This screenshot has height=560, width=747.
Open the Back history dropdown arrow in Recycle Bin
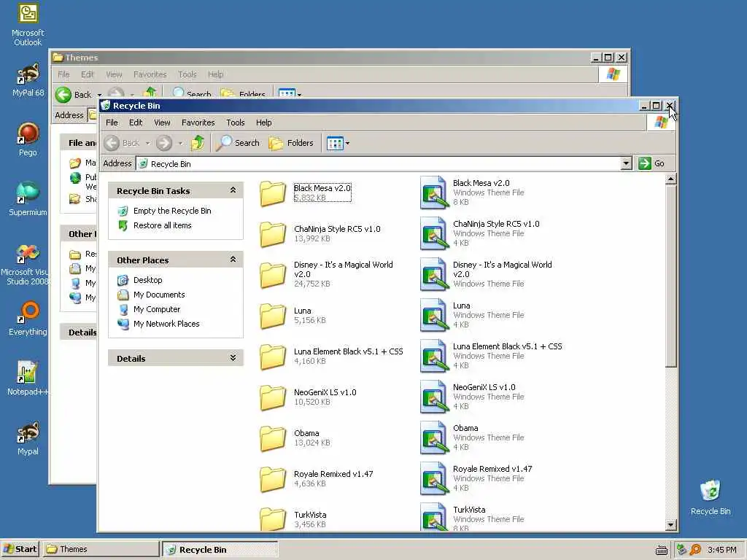[x=147, y=144]
